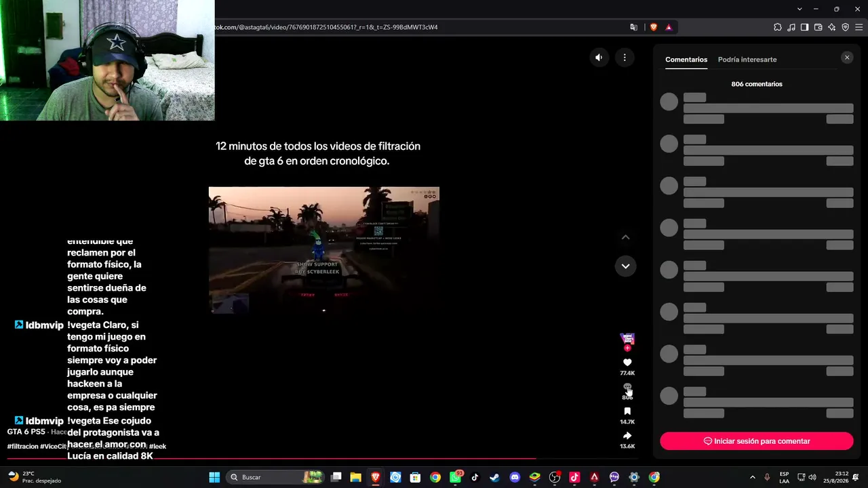Open the Brave Shields lion icon
This screenshot has height=488, width=868.
[654, 27]
